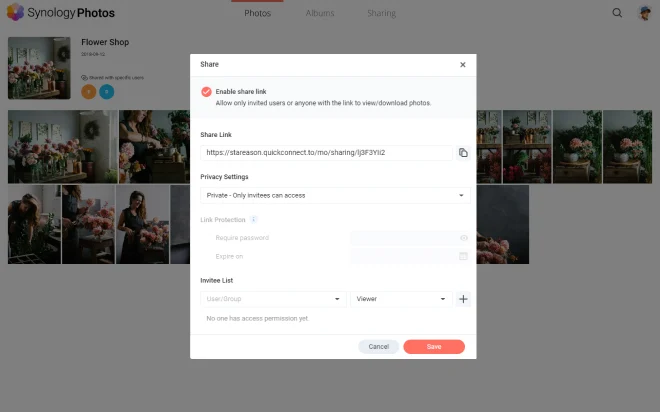660x412 pixels.
Task: Click the share link URL field
Action: click(326, 153)
